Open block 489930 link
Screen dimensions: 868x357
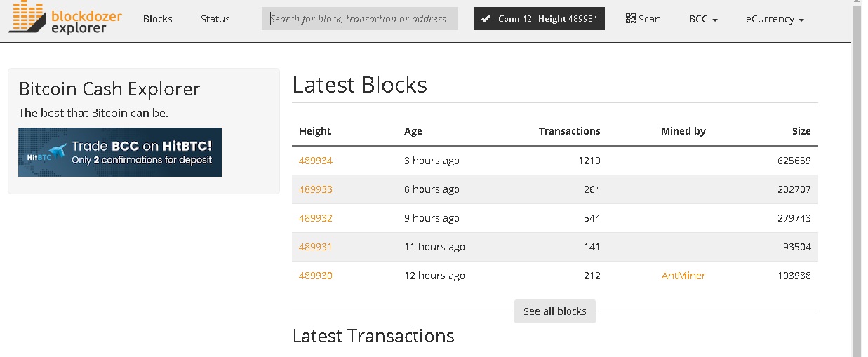316,276
